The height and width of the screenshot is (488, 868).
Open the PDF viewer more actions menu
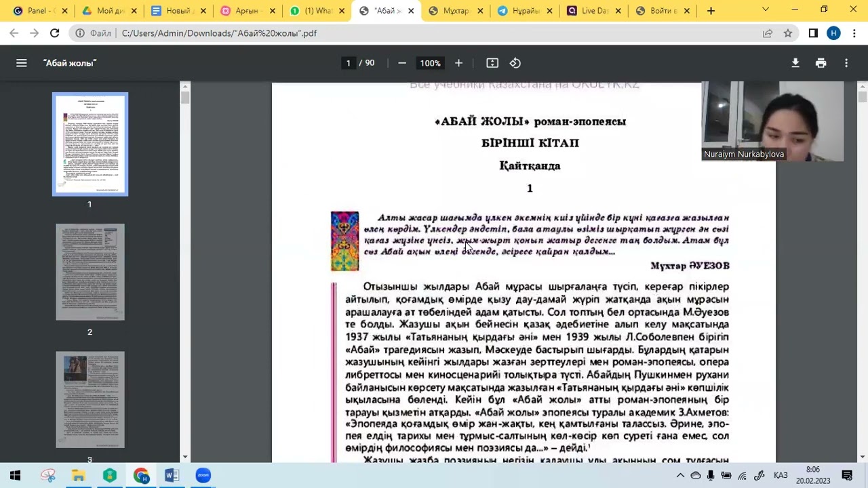coord(846,63)
